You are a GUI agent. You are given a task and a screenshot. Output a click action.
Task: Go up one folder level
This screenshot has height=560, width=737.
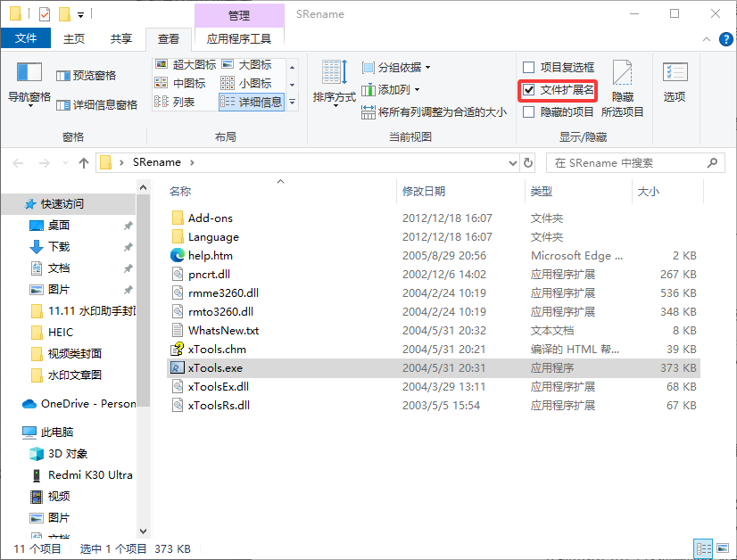[84, 163]
